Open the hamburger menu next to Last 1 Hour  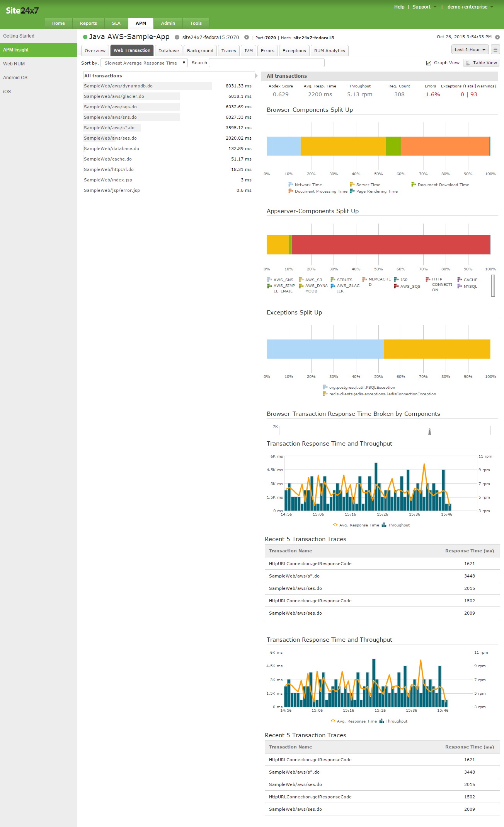pos(495,50)
